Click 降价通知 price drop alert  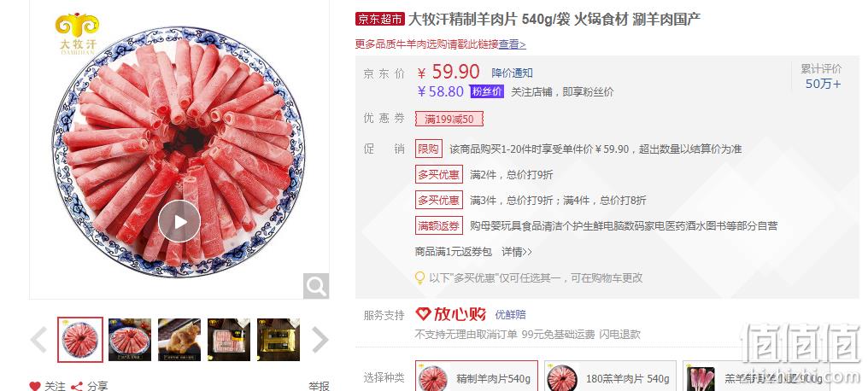(x=512, y=73)
